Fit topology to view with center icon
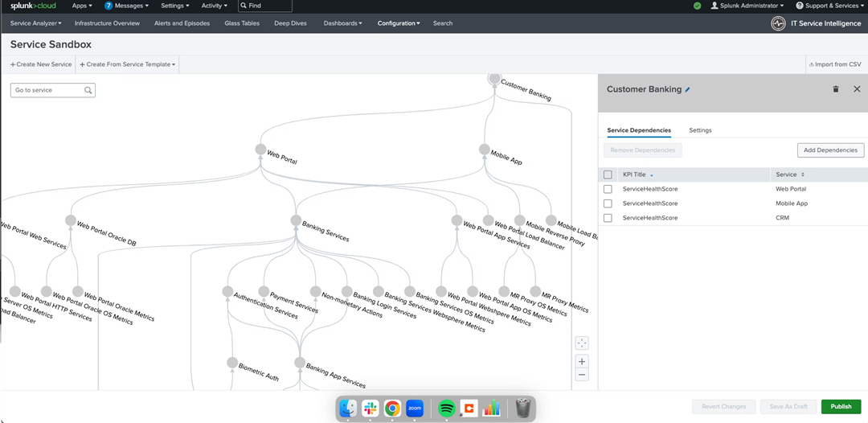868x423 pixels. [582, 343]
